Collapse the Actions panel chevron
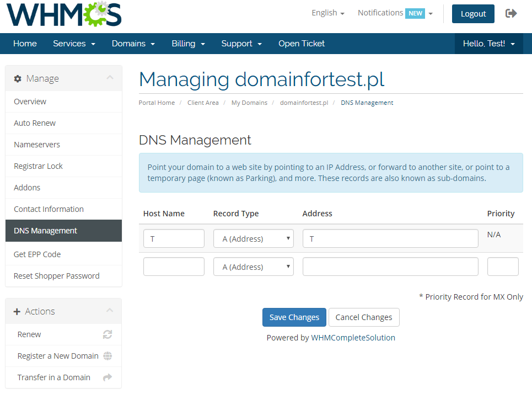Viewport: 532px width, 410px height. 110,311
